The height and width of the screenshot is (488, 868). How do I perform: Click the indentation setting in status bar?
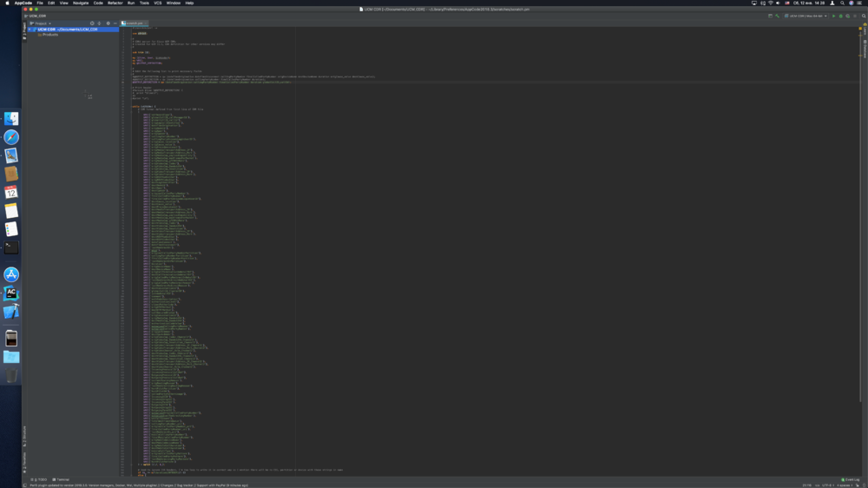point(845,485)
